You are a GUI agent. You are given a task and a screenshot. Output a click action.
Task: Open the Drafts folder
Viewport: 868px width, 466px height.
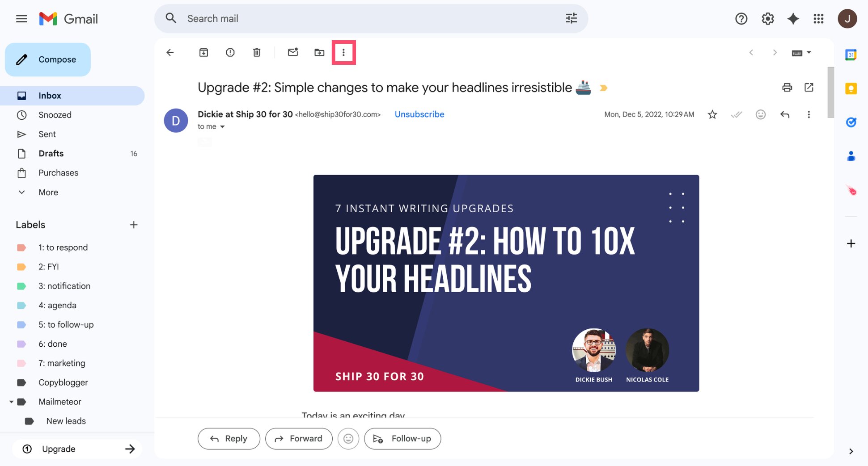[x=51, y=153]
